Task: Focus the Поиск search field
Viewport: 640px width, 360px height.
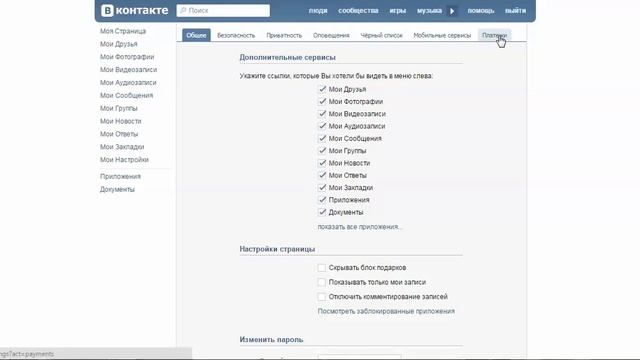Action: 223,11
